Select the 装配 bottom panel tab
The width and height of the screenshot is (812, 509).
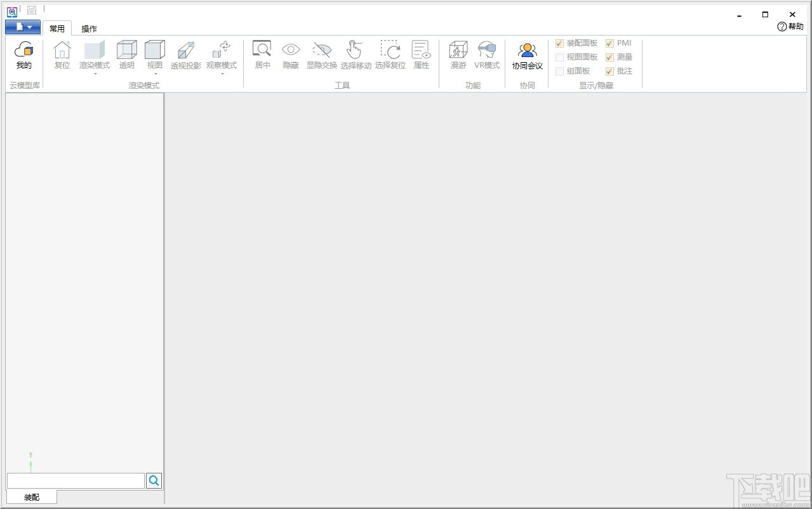[x=32, y=497]
